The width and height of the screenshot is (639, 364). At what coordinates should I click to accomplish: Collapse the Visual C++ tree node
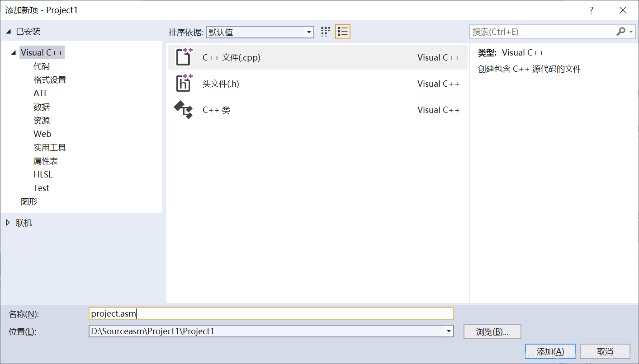(x=13, y=53)
